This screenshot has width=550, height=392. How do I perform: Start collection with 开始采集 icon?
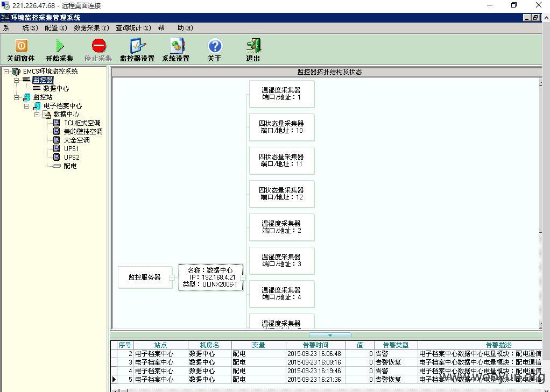pyautogui.click(x=60, y=46)
